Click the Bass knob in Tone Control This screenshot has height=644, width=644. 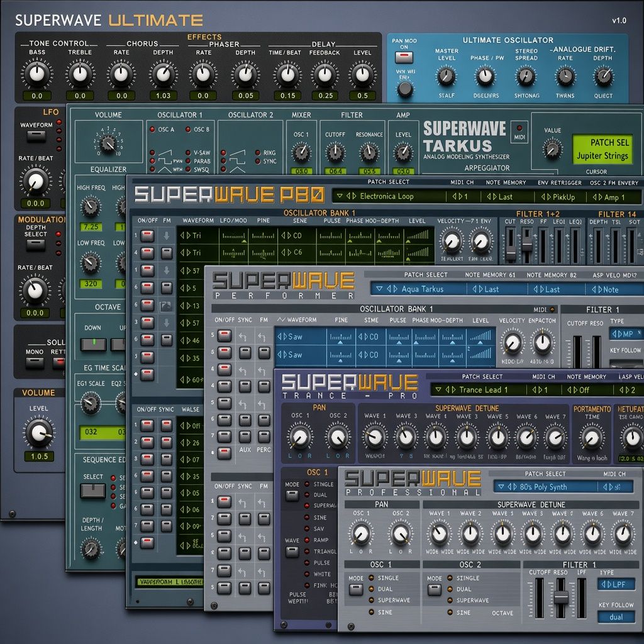tap(37, 74)
